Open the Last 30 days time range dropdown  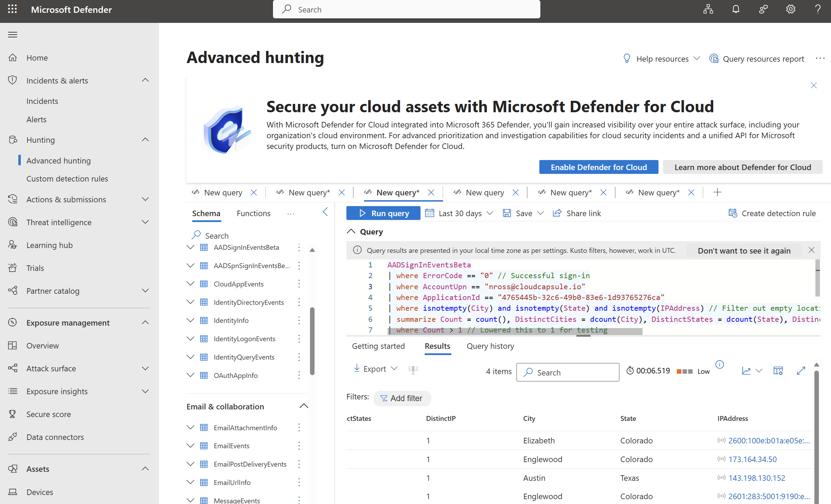coord(459,213)
